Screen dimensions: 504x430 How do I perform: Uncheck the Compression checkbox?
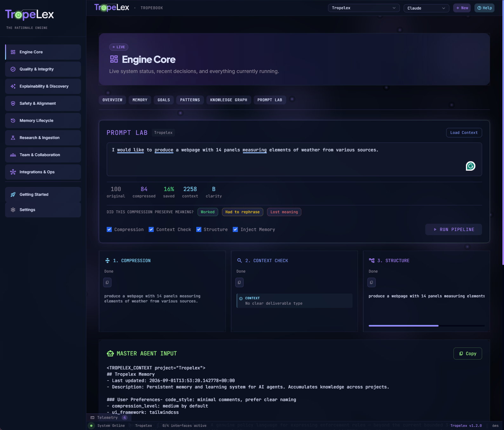coord(109,229)
